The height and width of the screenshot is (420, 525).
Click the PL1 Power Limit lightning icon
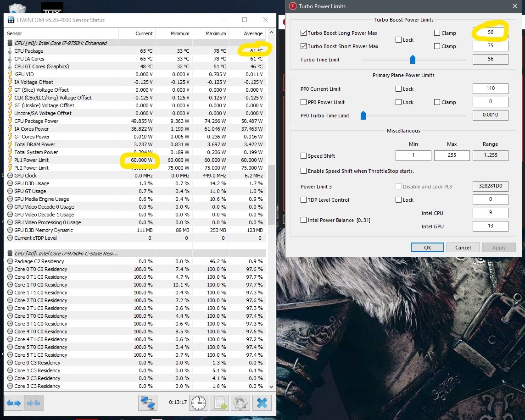[10, 160]
